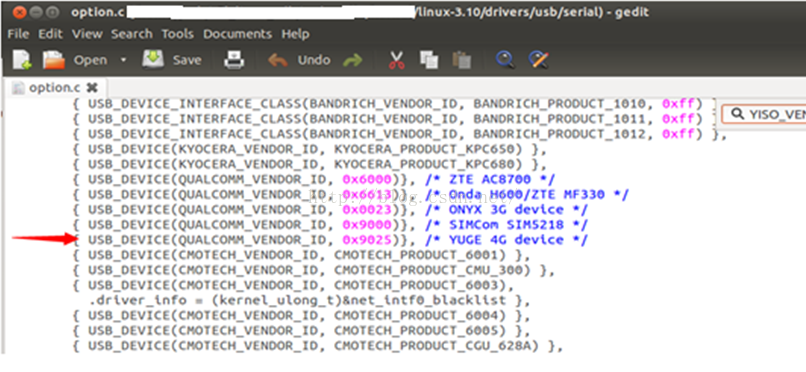Select the option.c document tab
This screenshot has width=806, height=372.
54,88
